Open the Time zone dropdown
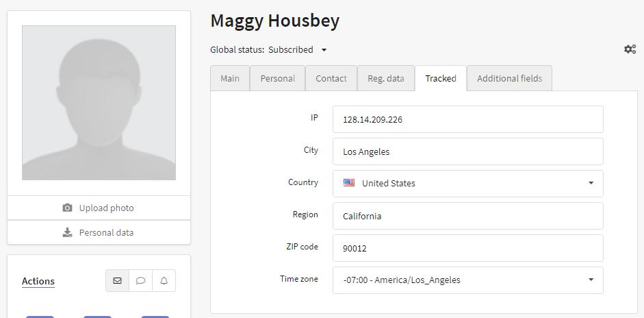This screenshot has width=644, height=318. pos(468,280)
